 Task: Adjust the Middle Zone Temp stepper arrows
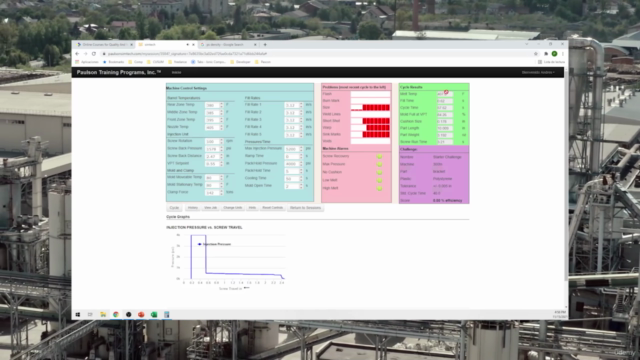click(x=222, y=113)
